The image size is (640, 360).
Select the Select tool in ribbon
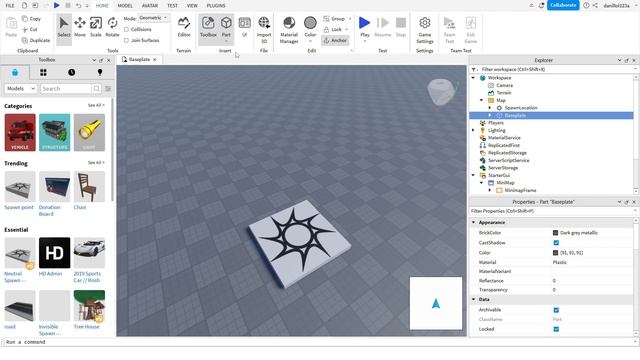point(64,28)
